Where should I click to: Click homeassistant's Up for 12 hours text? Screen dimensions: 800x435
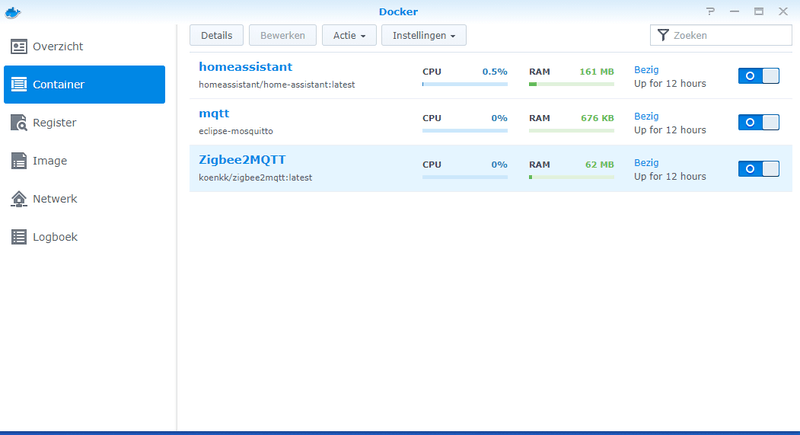pyautogui.click(x=670, y=84)
